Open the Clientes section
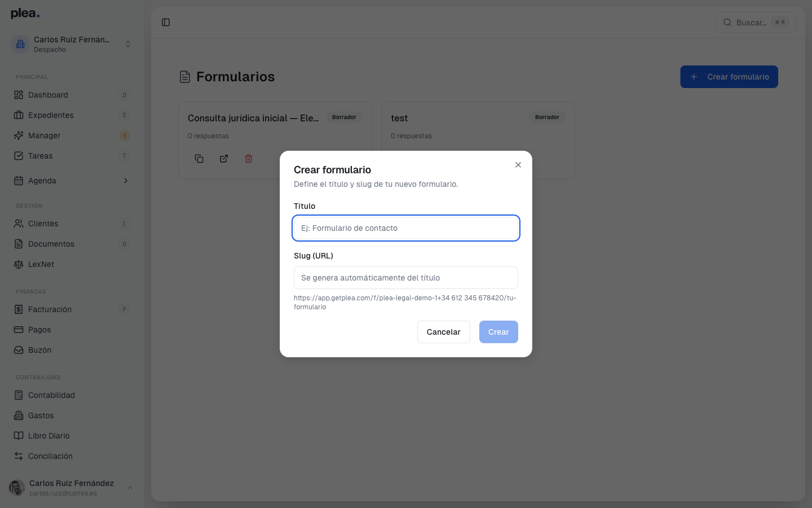Image resolution: width=812 pixels, height=508 pixels. point(43,224)
